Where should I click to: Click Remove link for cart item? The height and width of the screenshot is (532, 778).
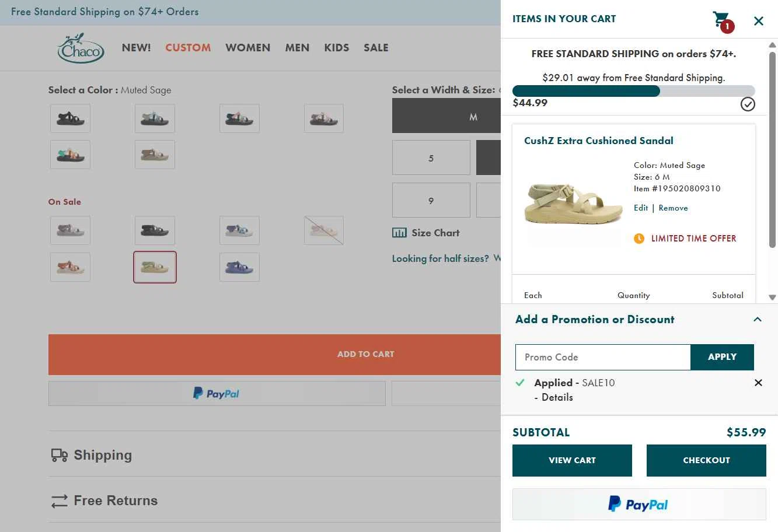[673, 208]
